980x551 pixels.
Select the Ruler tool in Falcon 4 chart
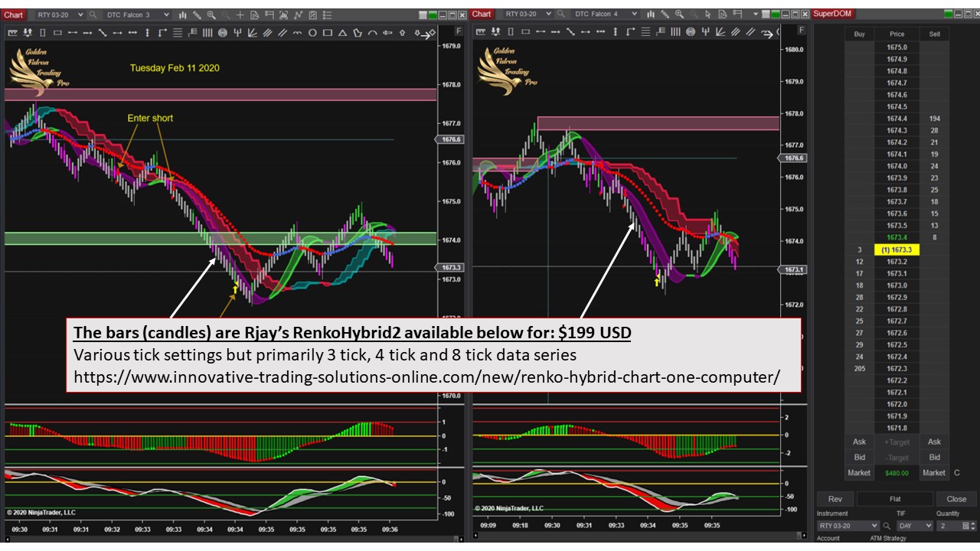[480, 32]
